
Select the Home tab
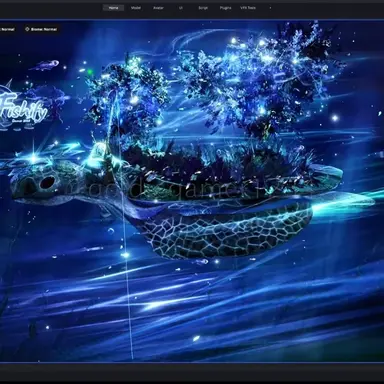point(113,8)
